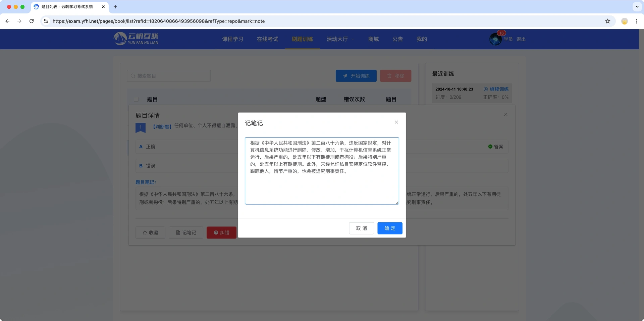Expand tab search chevron dropdown
Screen dimensions: 644x321
coord(637,7)
